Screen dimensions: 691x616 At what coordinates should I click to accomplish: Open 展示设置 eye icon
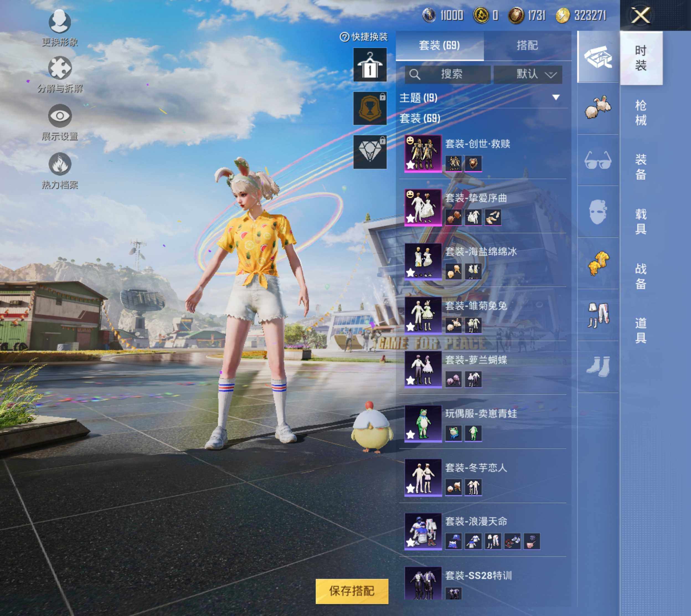(x=60, y=116)
